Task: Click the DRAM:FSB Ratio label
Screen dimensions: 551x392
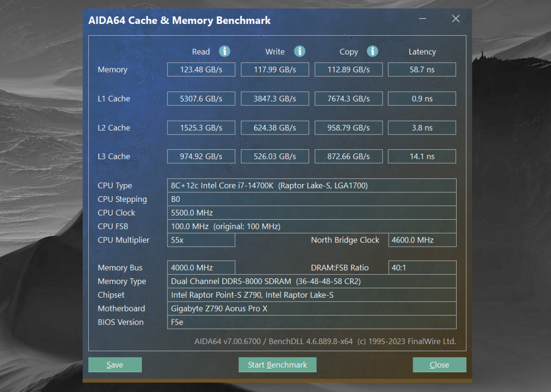Action: (340, 268)
